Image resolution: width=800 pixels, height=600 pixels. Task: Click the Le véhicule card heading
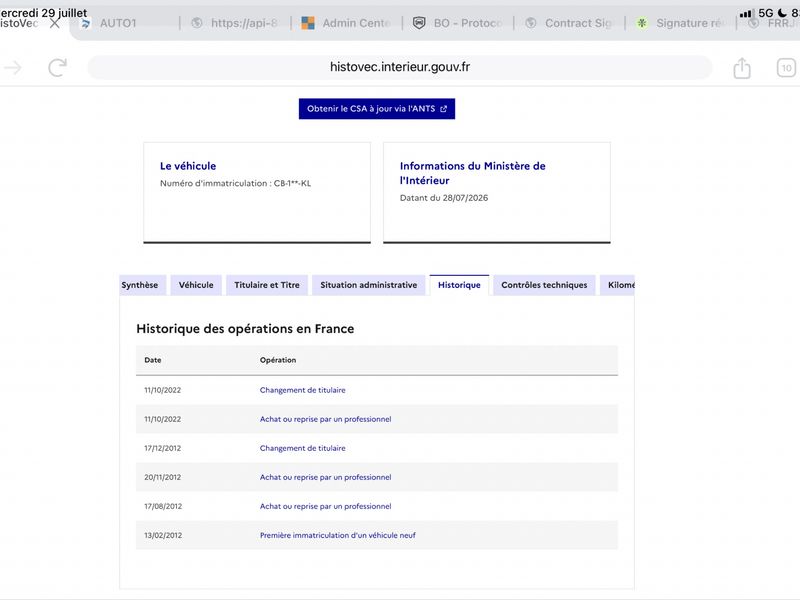pos(188,166)
